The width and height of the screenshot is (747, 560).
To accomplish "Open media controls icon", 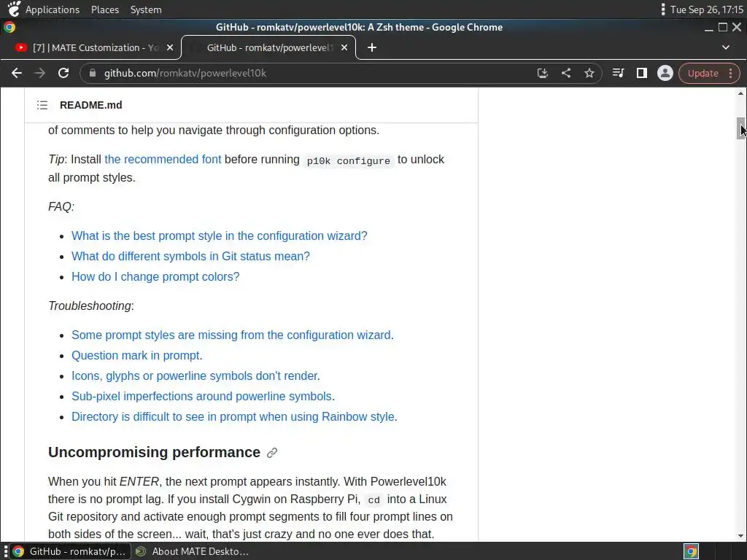I will tap(619, 73).
